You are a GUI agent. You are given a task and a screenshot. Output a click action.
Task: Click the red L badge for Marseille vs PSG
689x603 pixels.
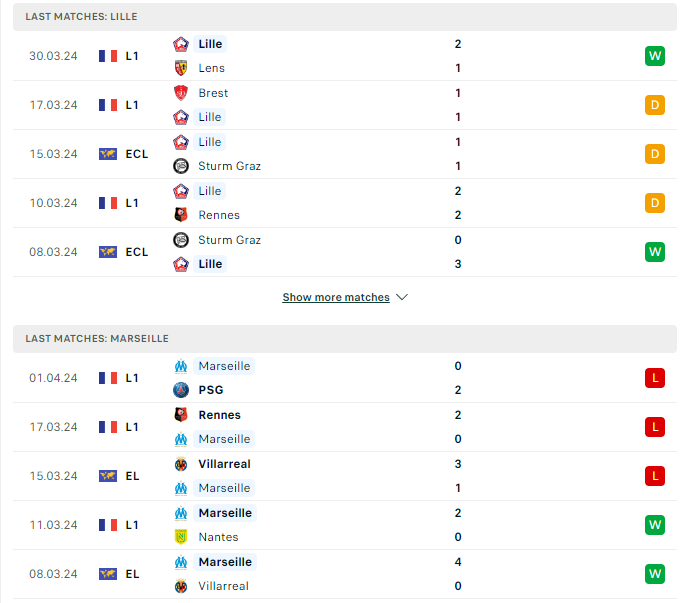point(655,378)
